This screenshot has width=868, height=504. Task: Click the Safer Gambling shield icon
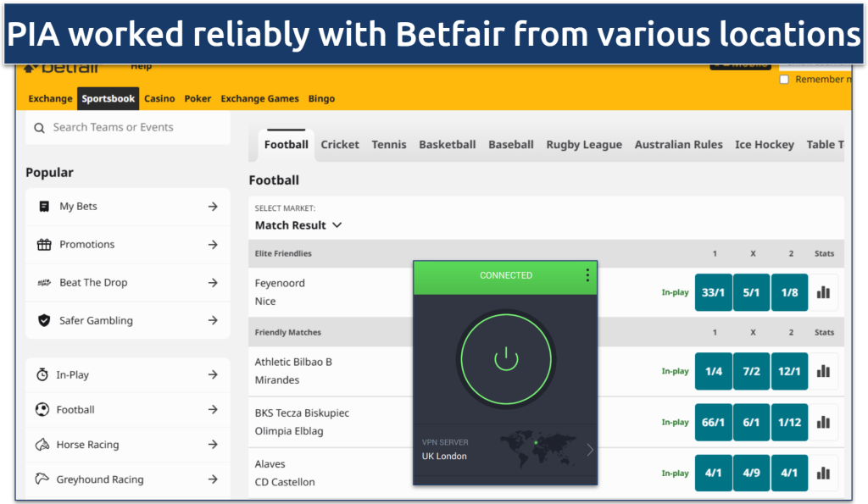[x=44, y=320]
